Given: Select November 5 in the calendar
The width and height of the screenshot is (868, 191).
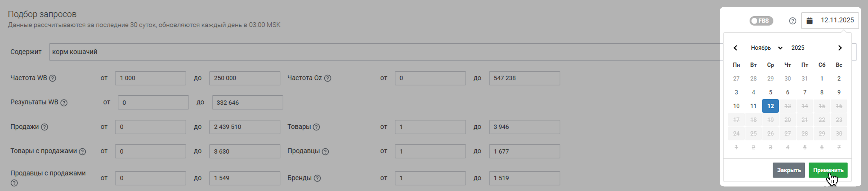Looking at the screenshot, I should 770,92.
